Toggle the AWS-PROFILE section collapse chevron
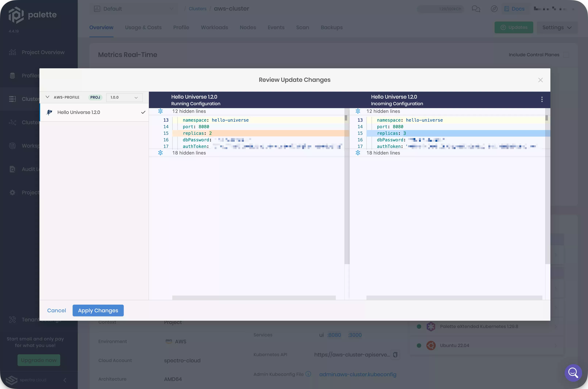The height and width of the screenshot is (389, 588). point(47,97)
